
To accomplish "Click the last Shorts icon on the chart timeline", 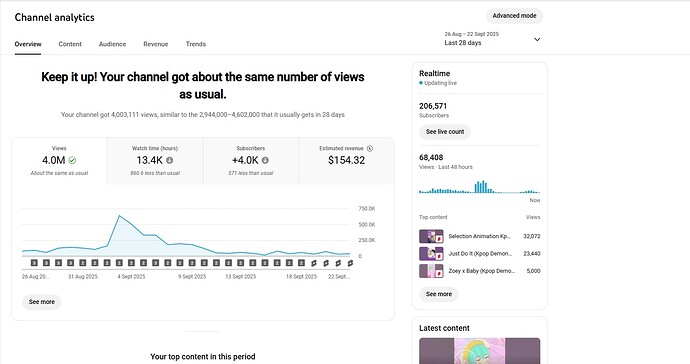I will (350, 263).
